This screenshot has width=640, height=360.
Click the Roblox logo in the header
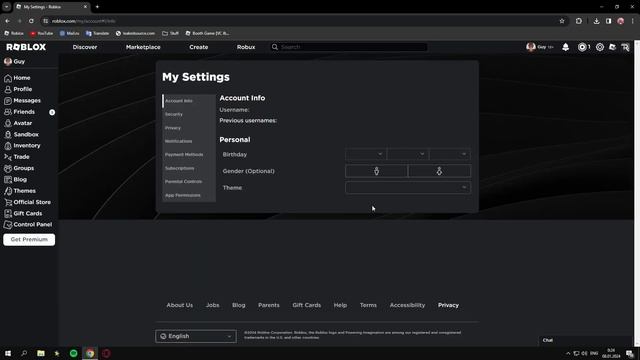pos(26,47)
